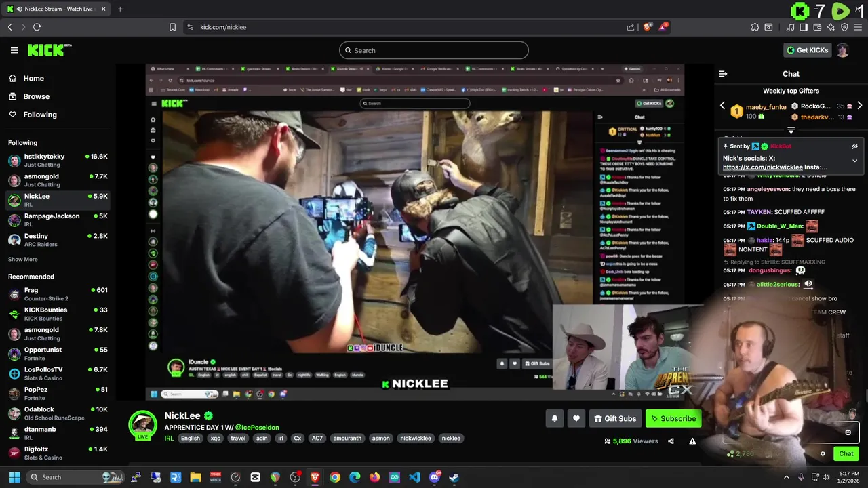Viewport: 868px width, 488px height.
Task: Open Brave Rewards triangle icon
Action: tap(663, 27)
